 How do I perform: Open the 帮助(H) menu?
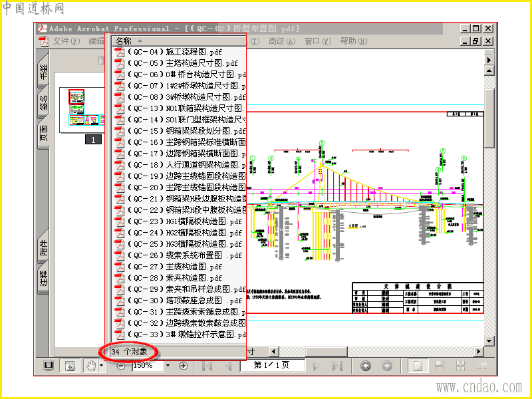click(x=354, y=41)
